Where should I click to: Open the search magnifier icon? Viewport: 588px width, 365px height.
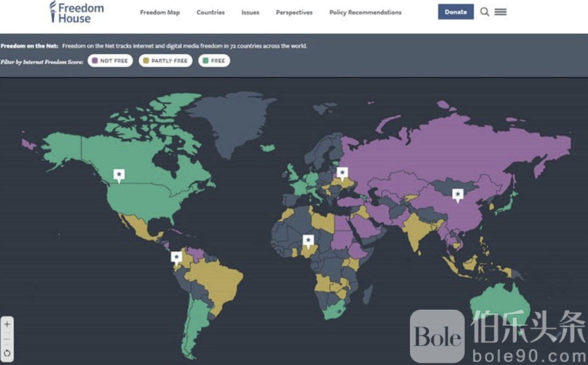coord(484,12)
